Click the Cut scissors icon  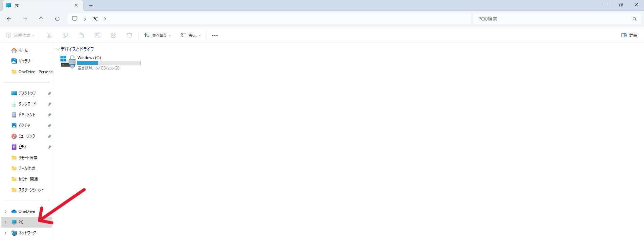point(49,35)
